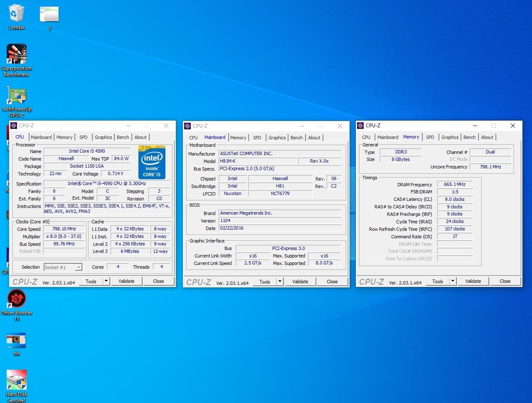Launch the Superposition Benchmark shortcut

pyautogui.click(x=16, y=61)
